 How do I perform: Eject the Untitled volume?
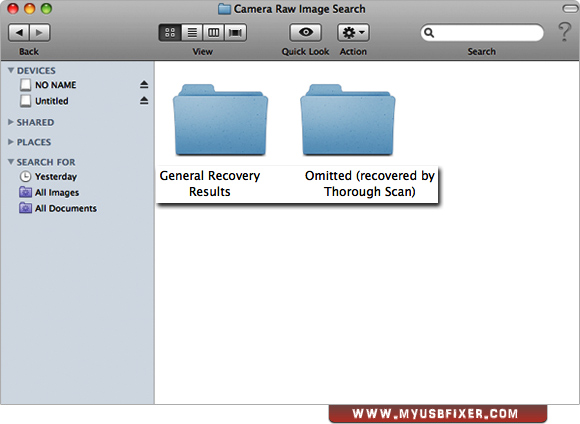click(144, 100)
